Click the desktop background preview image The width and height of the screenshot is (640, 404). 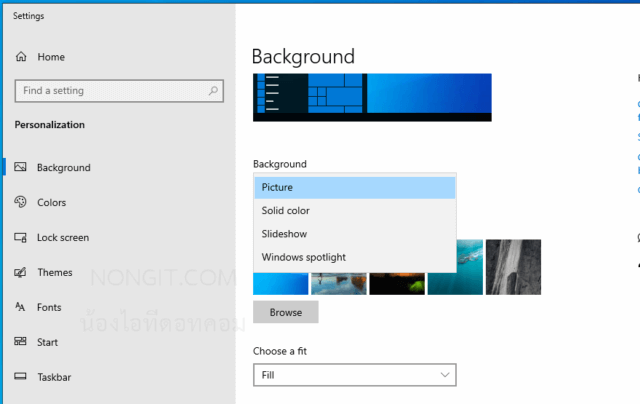372,98
